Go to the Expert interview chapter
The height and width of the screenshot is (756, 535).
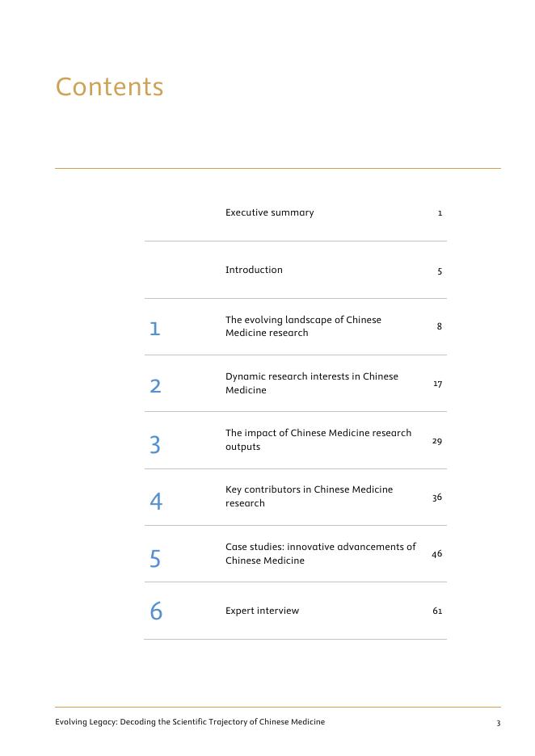click(262, 611)
